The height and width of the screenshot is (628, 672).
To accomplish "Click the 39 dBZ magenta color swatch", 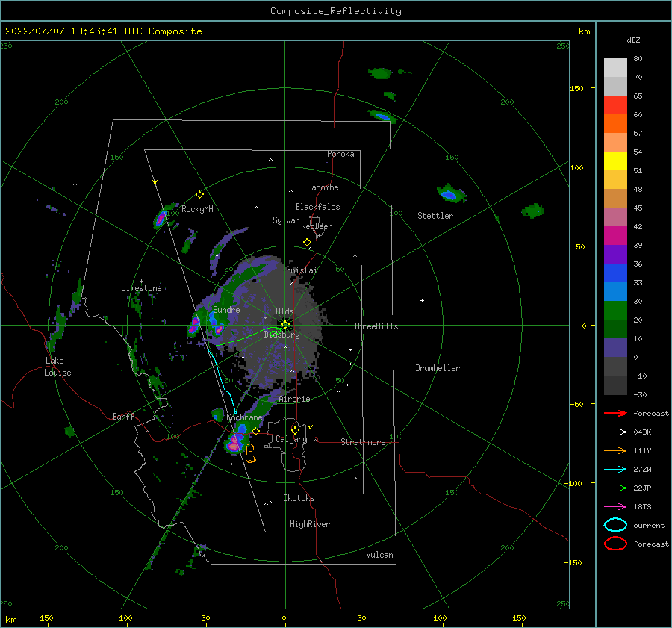I will point(615,235).
